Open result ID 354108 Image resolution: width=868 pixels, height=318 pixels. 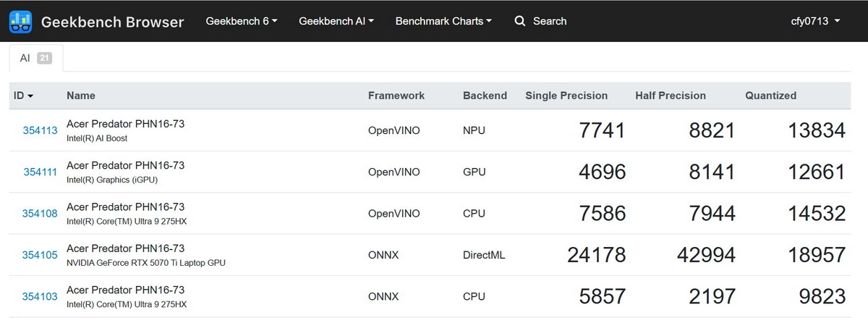point(40,214)
